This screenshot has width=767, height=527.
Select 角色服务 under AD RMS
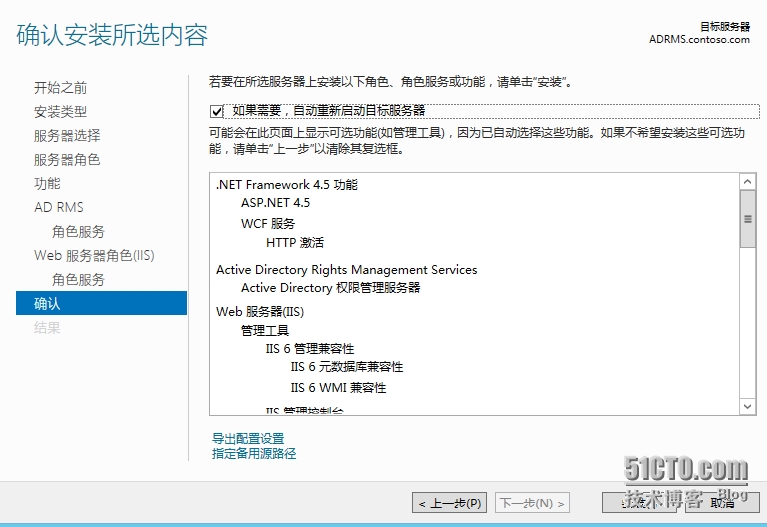point(78,231)
